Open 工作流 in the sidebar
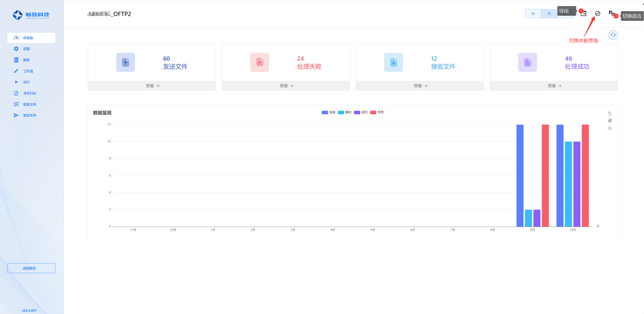Viewport: 644px width, 314px height. click(x=28, y=71)
